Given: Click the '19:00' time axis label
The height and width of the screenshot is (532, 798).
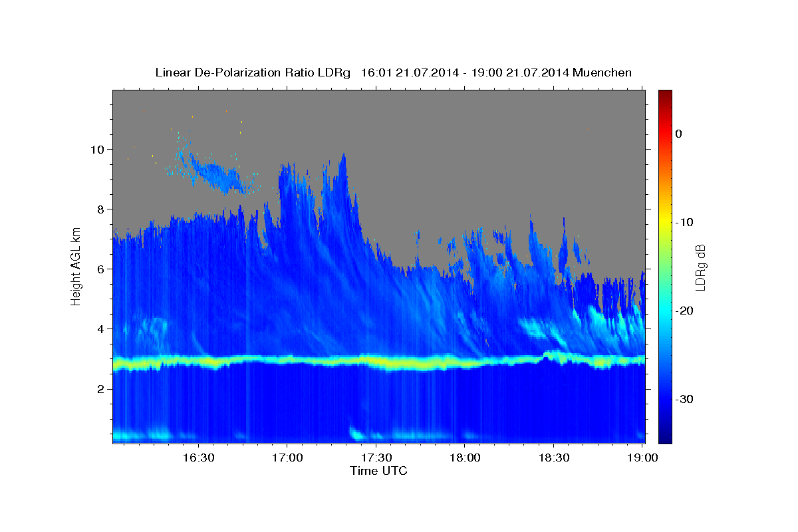Looking at the screenshot, I should coord(643,458).
